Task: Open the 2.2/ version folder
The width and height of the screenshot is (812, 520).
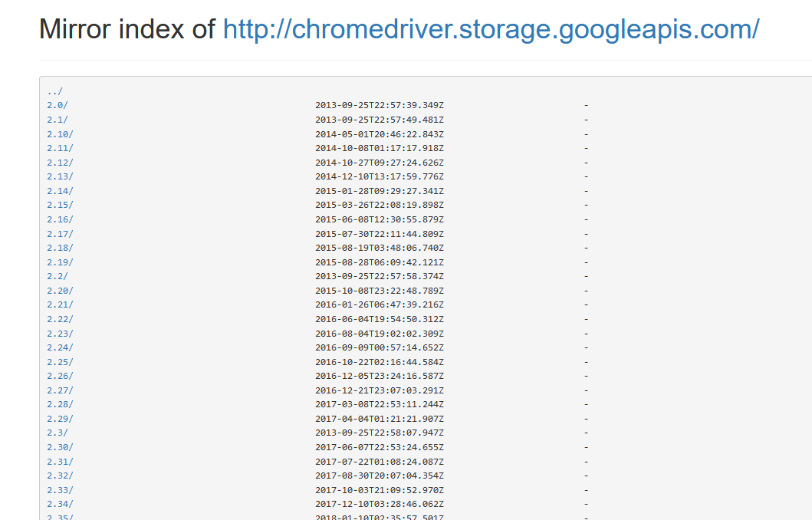Action: click(x=51, y=276)
